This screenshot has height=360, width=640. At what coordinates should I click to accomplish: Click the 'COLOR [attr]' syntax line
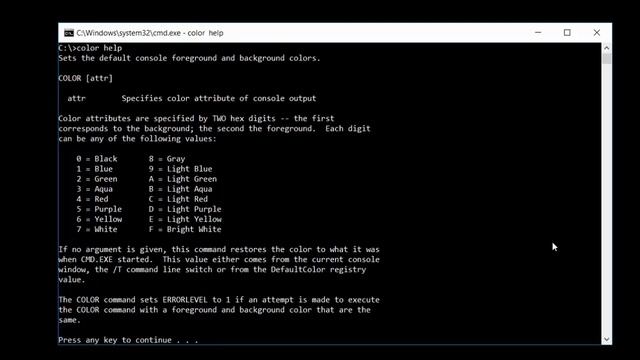[x=85, y=78]
